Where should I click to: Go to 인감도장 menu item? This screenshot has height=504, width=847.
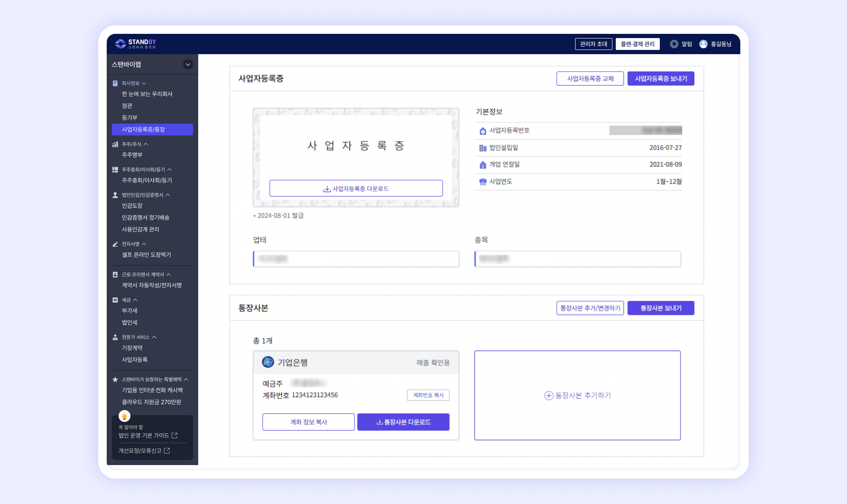coord(132,206)
